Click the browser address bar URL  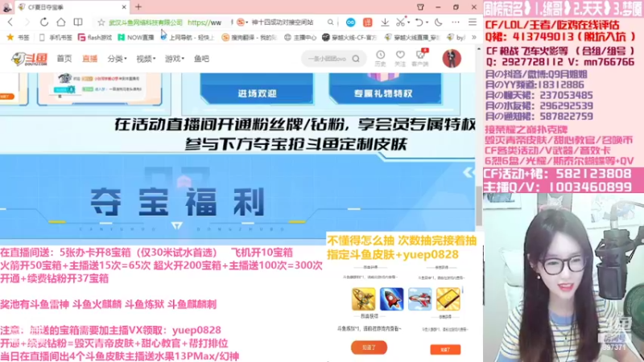tap(204, 23)
